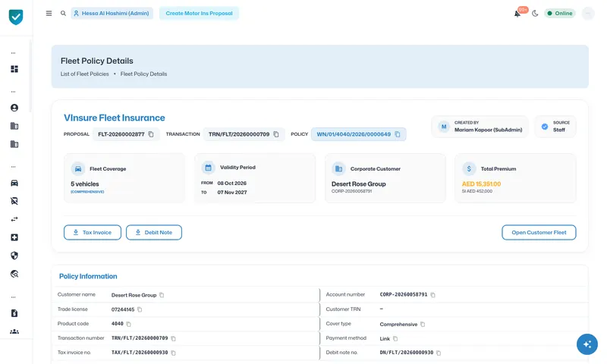
Task: Click the 07 Nov 2027 validity end date
Action: coord(232,193)
